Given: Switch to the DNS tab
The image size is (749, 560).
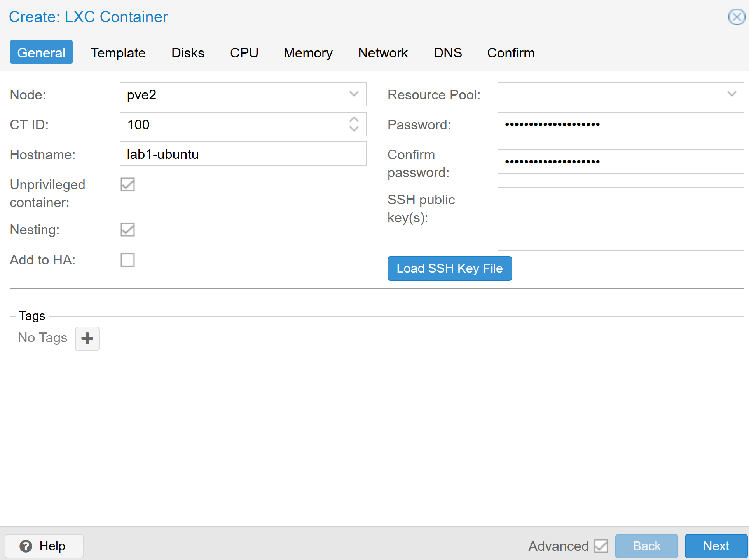Looking at the screenshot, I should [448, 52].
